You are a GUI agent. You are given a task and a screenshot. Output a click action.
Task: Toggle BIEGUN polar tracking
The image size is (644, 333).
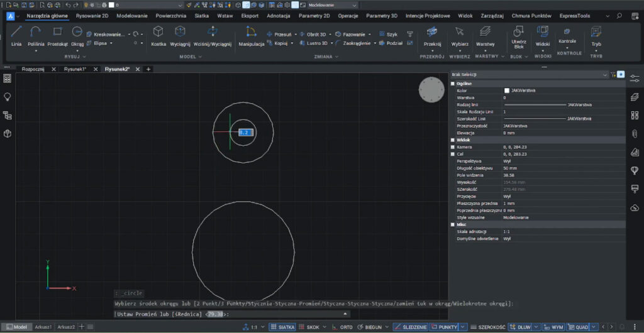[369, 327]
